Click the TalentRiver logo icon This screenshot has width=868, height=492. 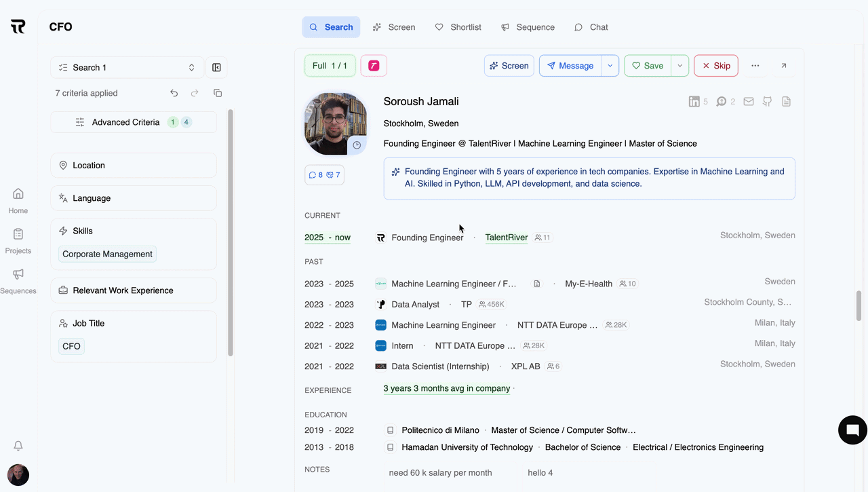click(x=18, y=26)
